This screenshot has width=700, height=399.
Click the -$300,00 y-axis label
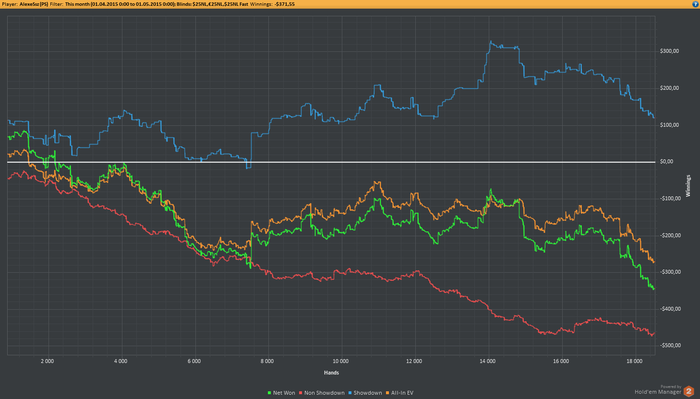[x=671, y=272]
